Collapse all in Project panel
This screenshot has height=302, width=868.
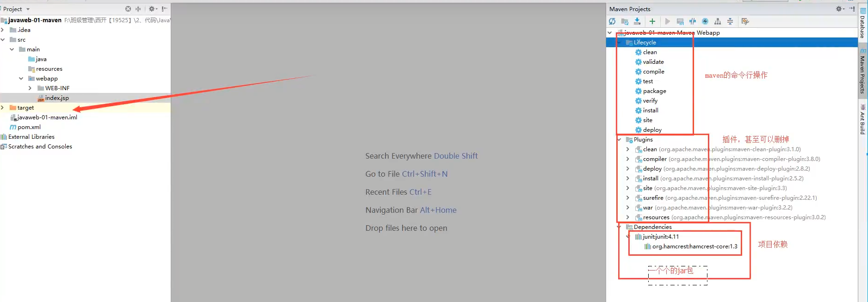pos(138,9)
